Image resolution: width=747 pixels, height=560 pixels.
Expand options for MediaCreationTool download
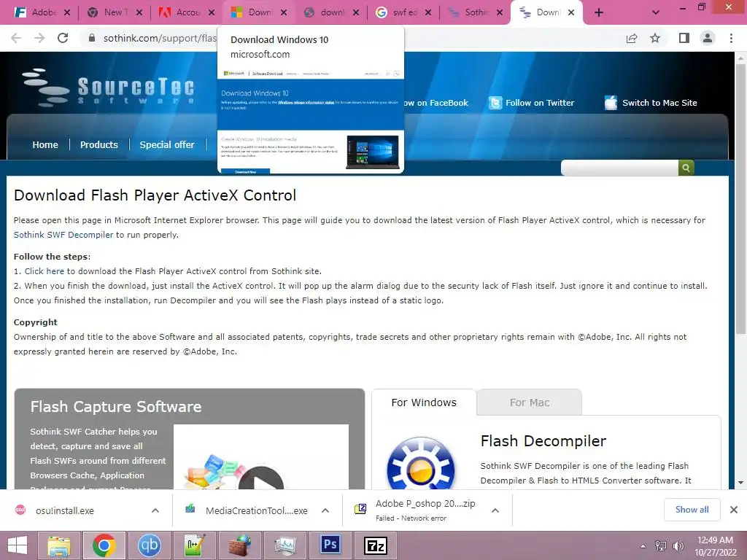click(x=325, y=510)
